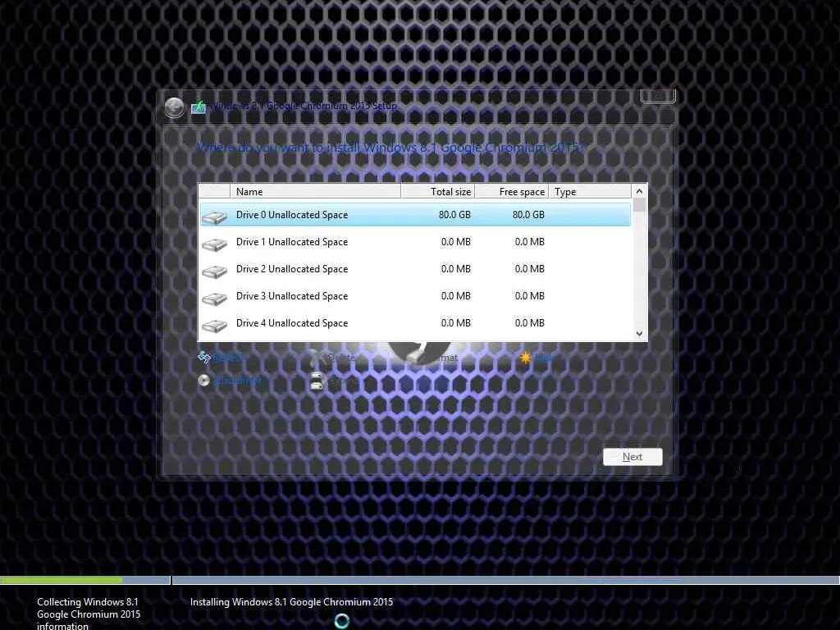Screen dimensions: 840x630
Task: Click the Refresh link
Action: coord(229,358)
